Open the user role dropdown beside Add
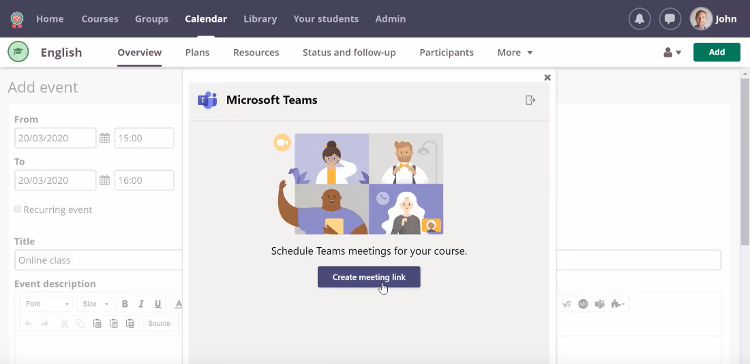750x364 pixels. click(672, 53)
